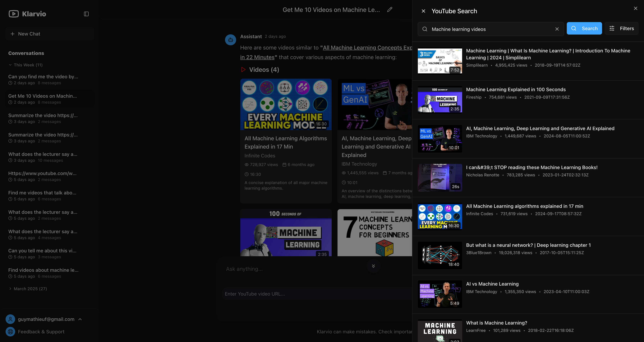Toggle the sidebar collapse icon
Screen dimensions: 644x342
pyautogui.click(x=86, y=14)
